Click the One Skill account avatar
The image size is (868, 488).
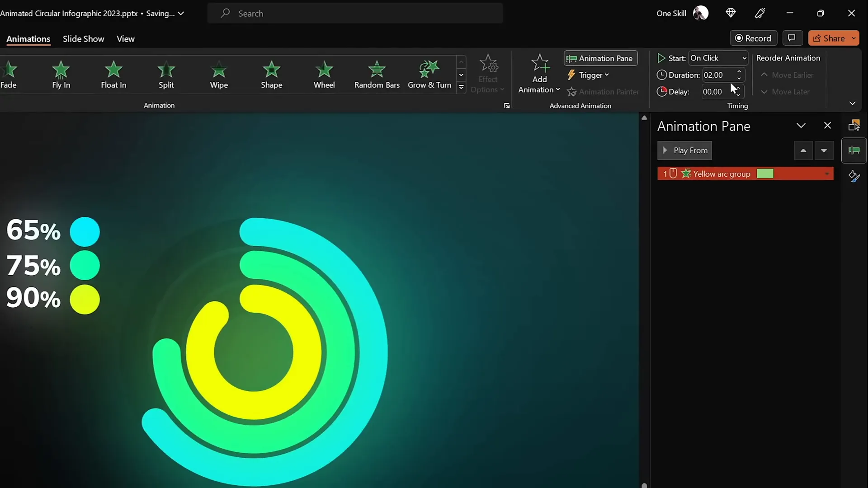pyautogui.click(x=701, y=13)
